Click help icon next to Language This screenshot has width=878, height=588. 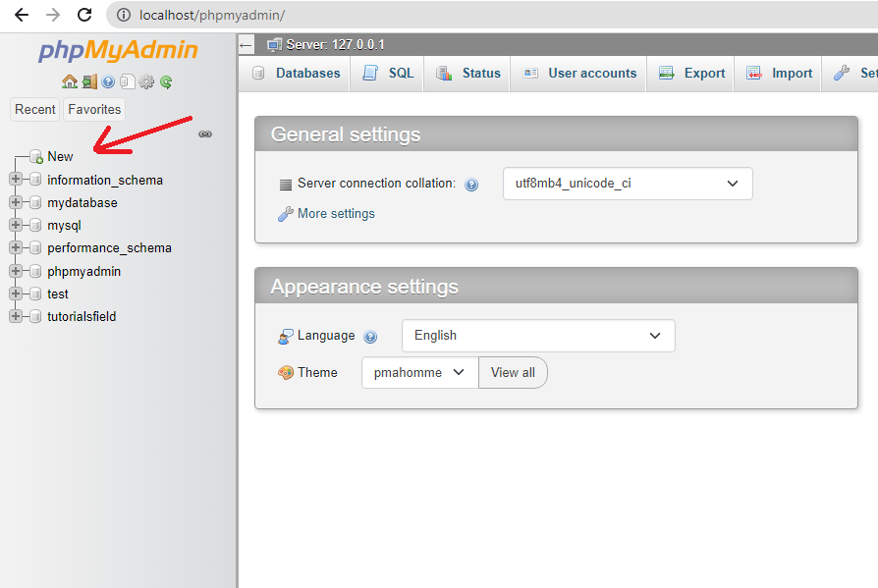tap(370, 337)
